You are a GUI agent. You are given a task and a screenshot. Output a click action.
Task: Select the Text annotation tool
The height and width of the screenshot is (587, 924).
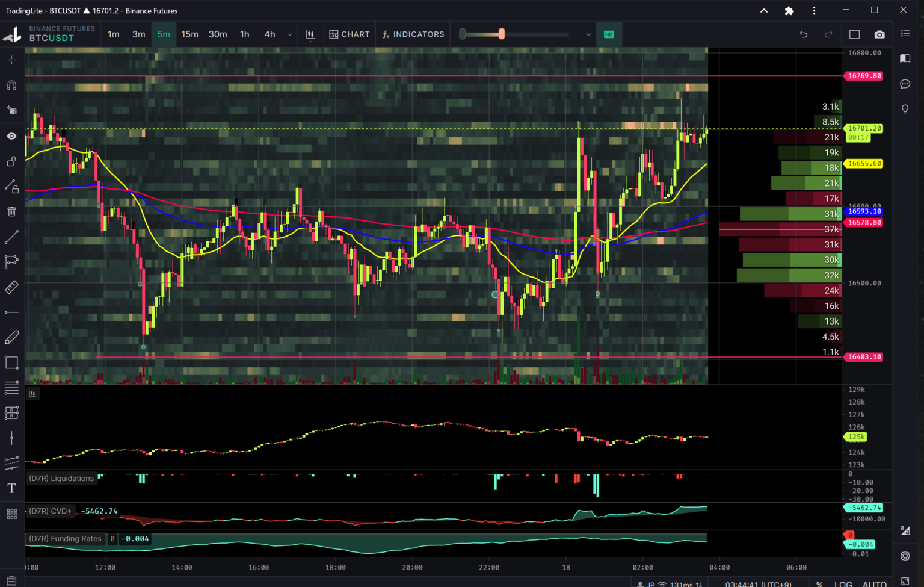click(x=11, y=488)
